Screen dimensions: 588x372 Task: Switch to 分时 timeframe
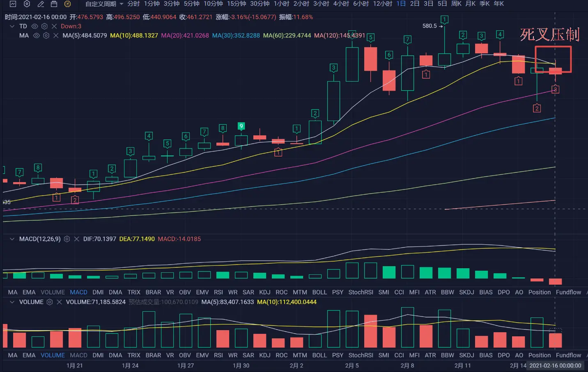click(x=133, y=4)
